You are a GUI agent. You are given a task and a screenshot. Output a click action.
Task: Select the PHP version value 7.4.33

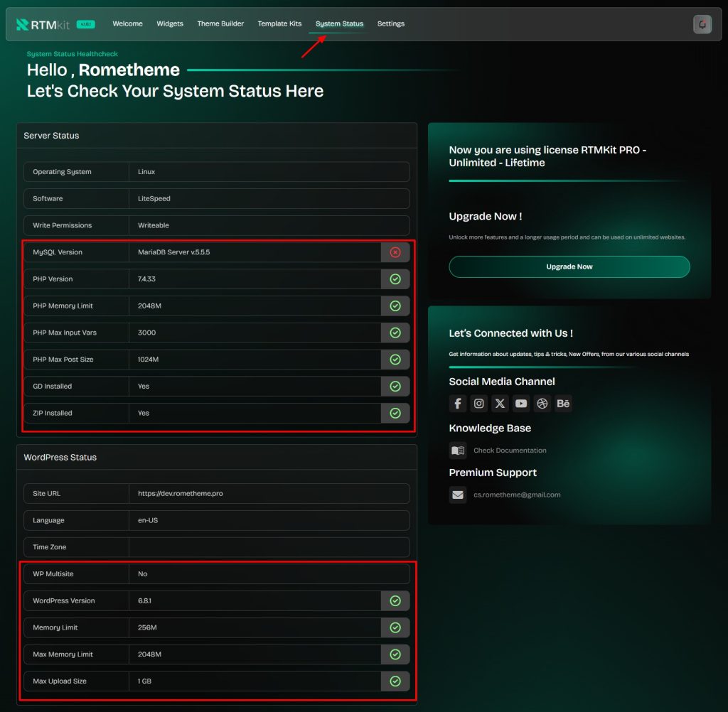click(146, 279)
